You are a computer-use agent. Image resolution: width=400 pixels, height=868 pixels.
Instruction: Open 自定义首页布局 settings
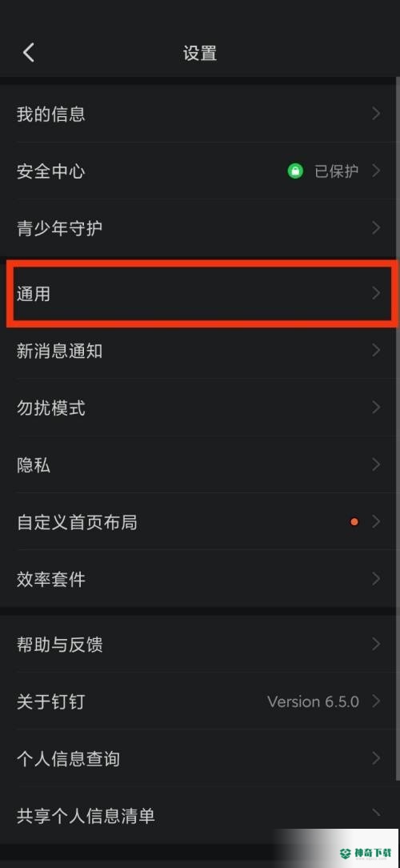coord(200,522)
